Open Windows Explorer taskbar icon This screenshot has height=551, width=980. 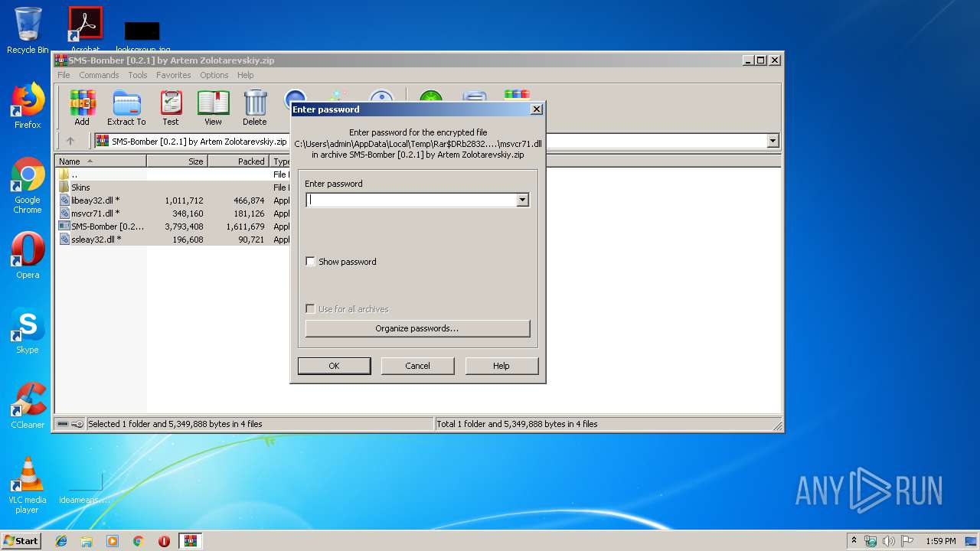click(x=87, y=541)
